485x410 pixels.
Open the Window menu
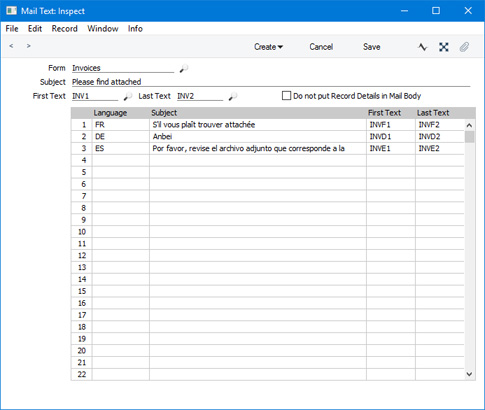pyautogui.click(x=103, y=29)
